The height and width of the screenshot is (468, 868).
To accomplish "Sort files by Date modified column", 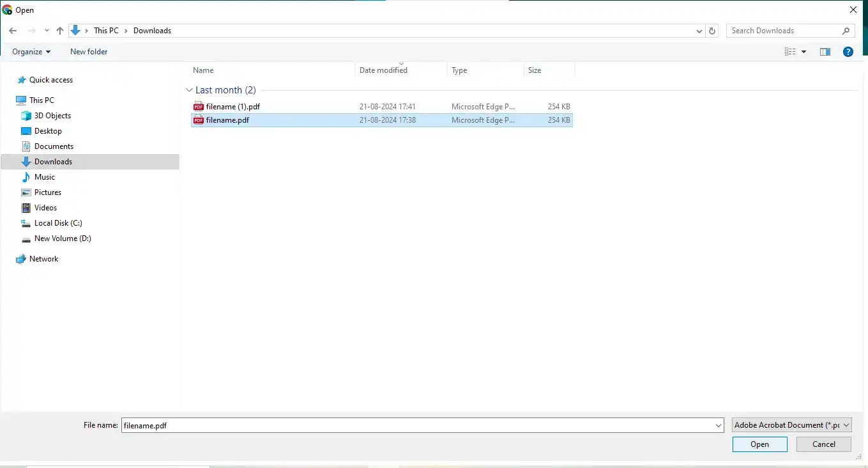I will (383, 70).
